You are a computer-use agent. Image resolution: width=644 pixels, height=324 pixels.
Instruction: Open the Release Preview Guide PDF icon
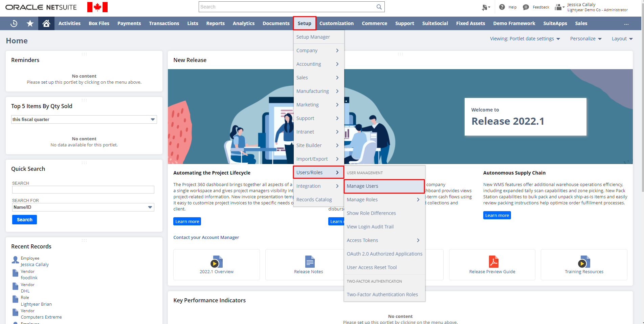point(493,262)
